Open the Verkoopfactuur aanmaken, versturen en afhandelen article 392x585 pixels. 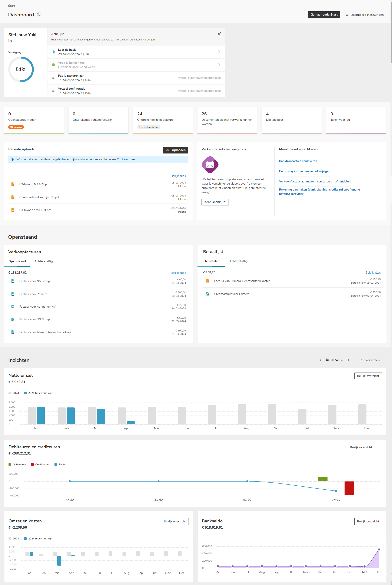click(x=315, y=182)
